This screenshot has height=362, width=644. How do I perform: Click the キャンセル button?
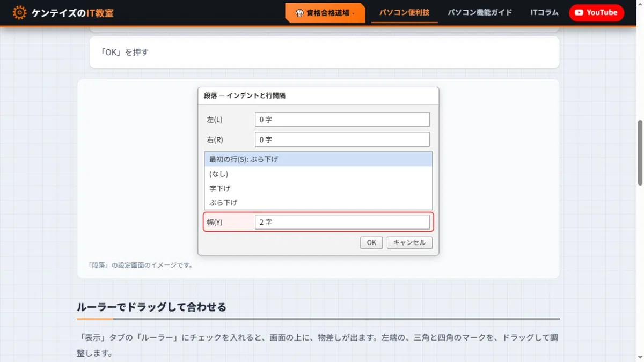pos(409,242)
